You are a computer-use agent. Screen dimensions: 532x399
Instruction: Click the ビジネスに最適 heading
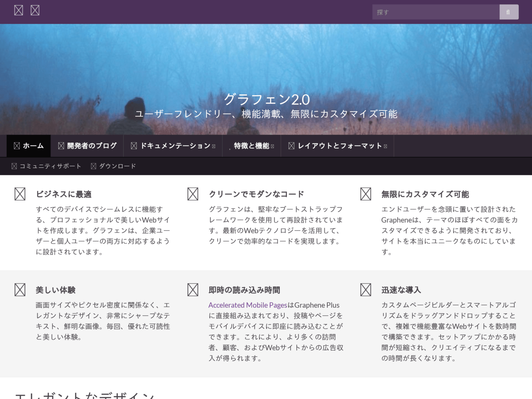64,194
